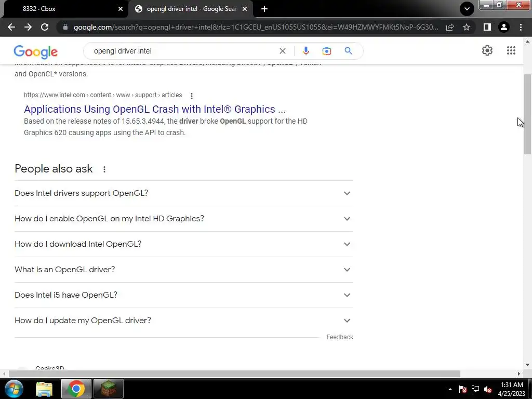
Task: Open Google quick settings gear
Action: pos(487,50)
